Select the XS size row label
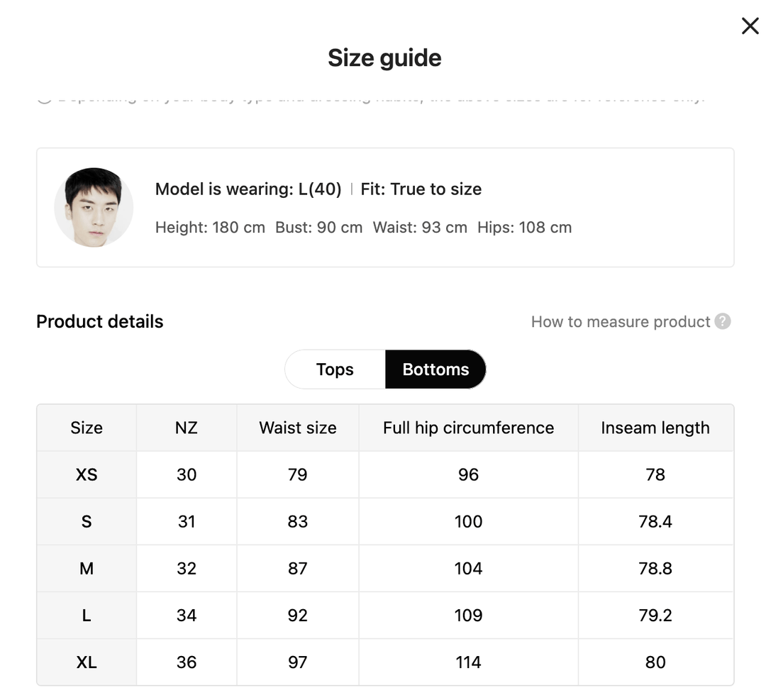The width and height of the screenshot is (766, 700). [x=87, y=474]
